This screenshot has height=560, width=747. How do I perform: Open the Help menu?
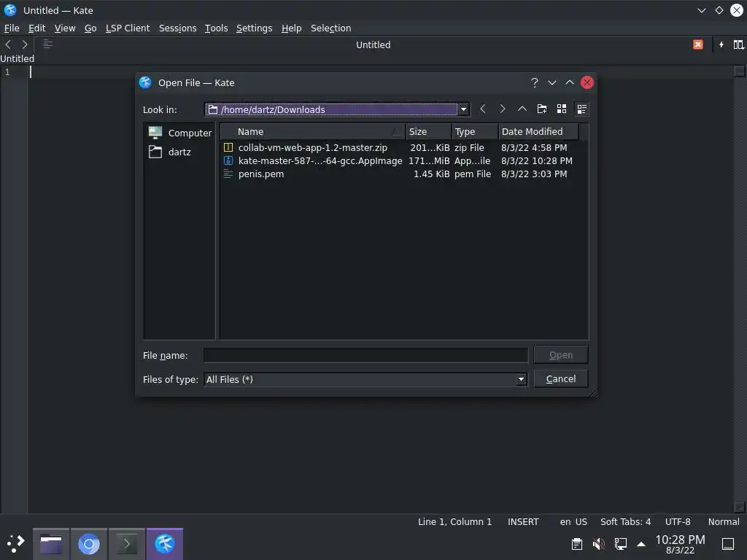tap(292, 28)
